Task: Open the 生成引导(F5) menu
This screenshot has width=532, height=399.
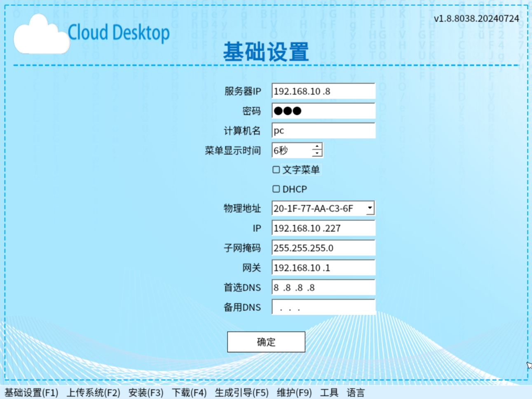Action: [241, 393]
